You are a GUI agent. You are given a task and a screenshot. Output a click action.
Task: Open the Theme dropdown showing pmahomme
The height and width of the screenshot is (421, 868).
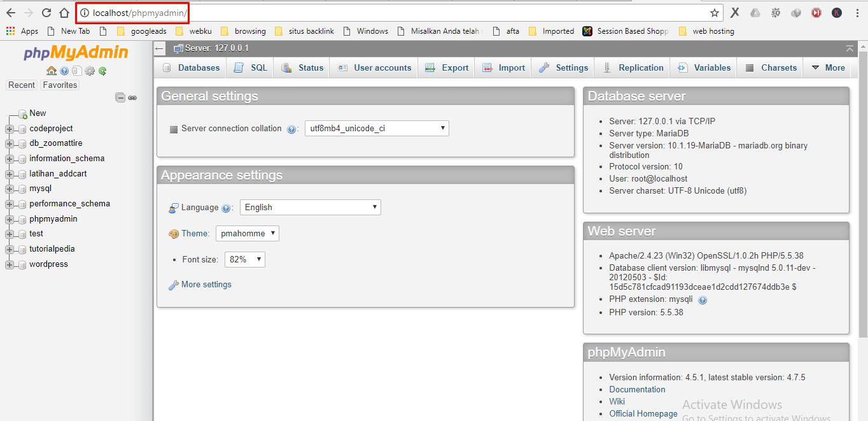tap(247, 233)
